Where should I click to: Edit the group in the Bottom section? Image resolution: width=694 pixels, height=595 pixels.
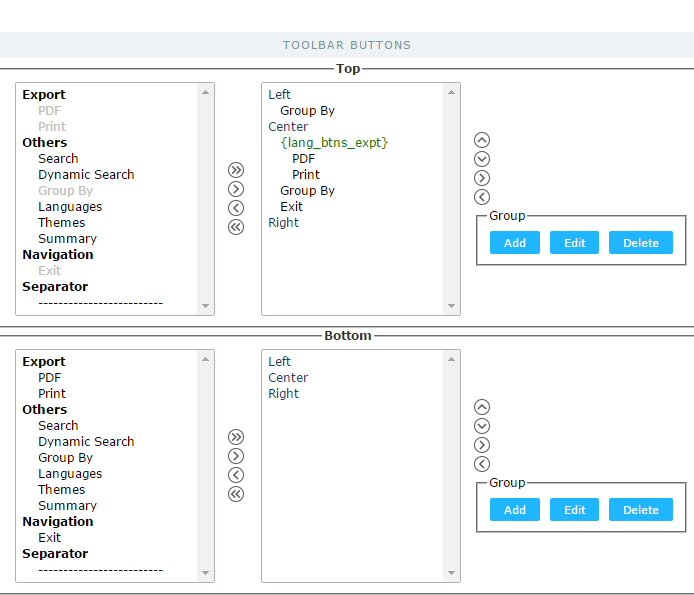click(574, 510)
